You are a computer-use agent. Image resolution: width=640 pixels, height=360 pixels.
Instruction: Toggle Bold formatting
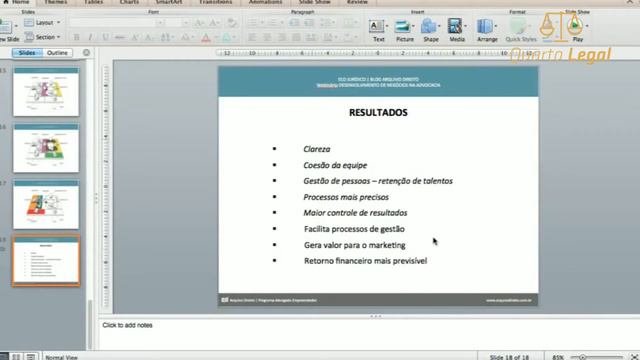(76, 38)
